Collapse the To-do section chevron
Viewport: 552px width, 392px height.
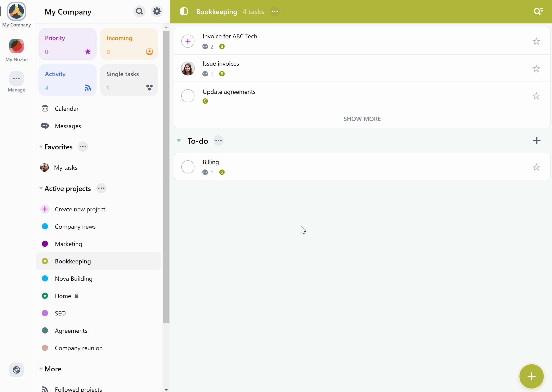point(179,140)
